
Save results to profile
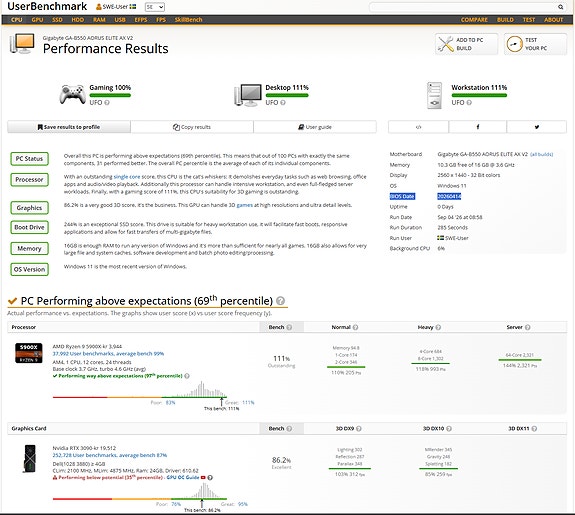click(69, 127)
